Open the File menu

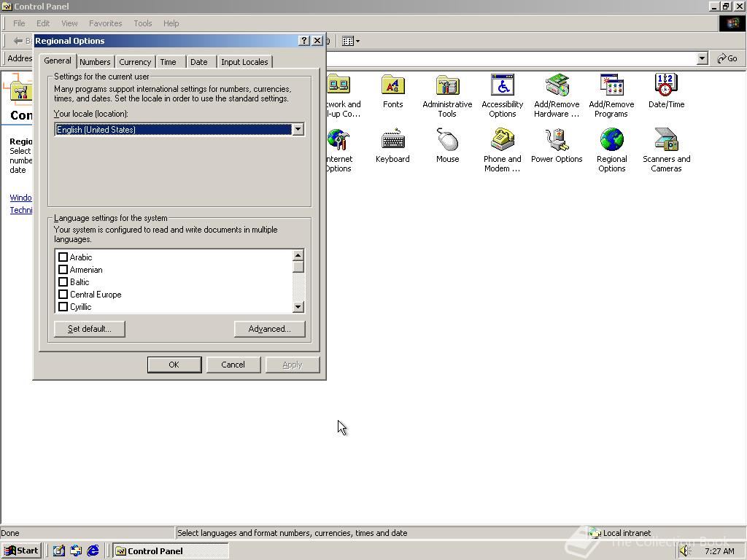(19, 23)
